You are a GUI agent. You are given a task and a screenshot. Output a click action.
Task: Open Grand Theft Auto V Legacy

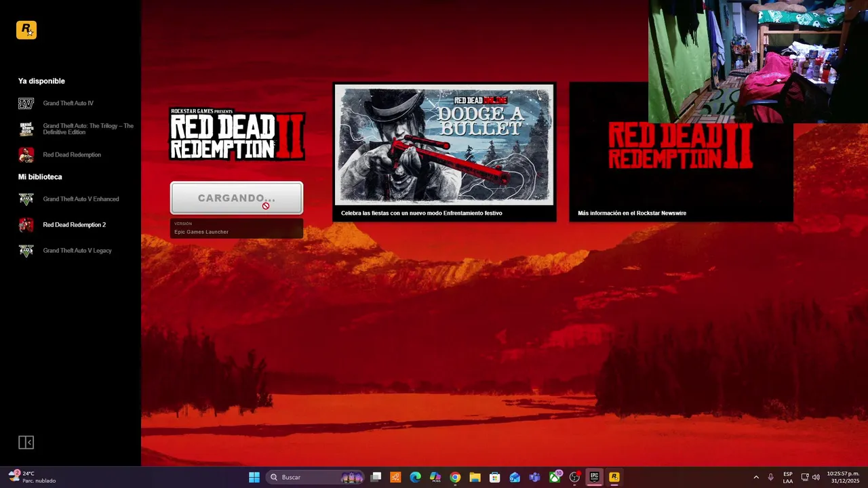point(77,251)
